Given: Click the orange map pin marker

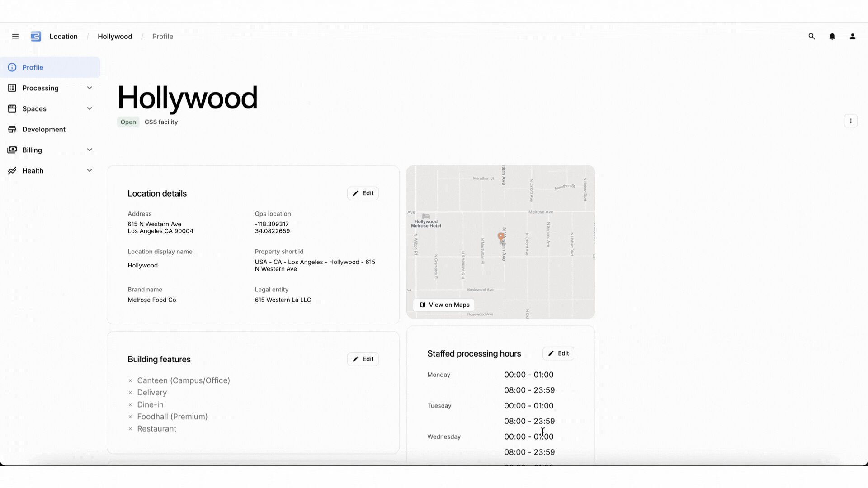Looking at the screenshot, I should (500, 236).
